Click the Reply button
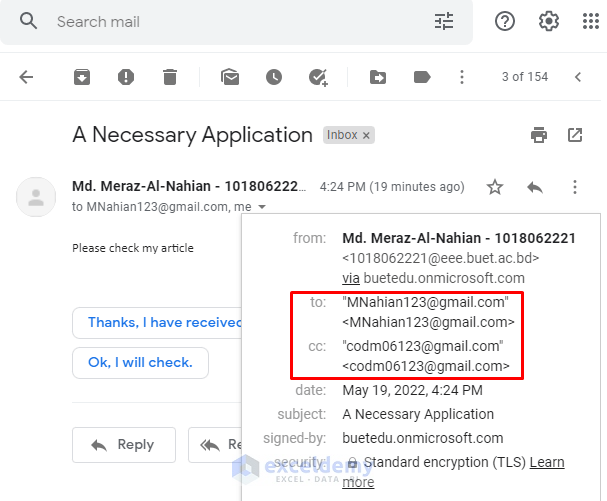607x501 pixels. pyautogui.click(x=124, y=445)
